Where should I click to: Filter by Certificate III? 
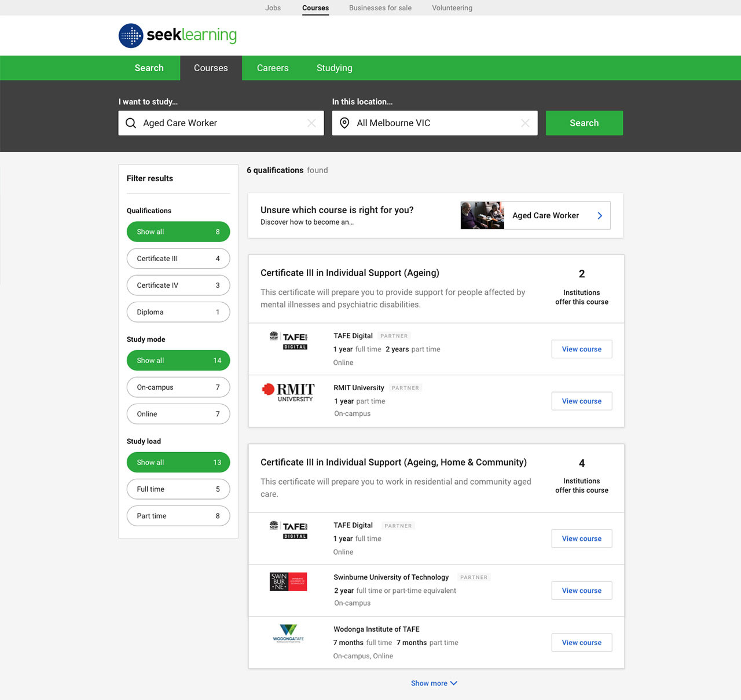click(x=178, y=259)
